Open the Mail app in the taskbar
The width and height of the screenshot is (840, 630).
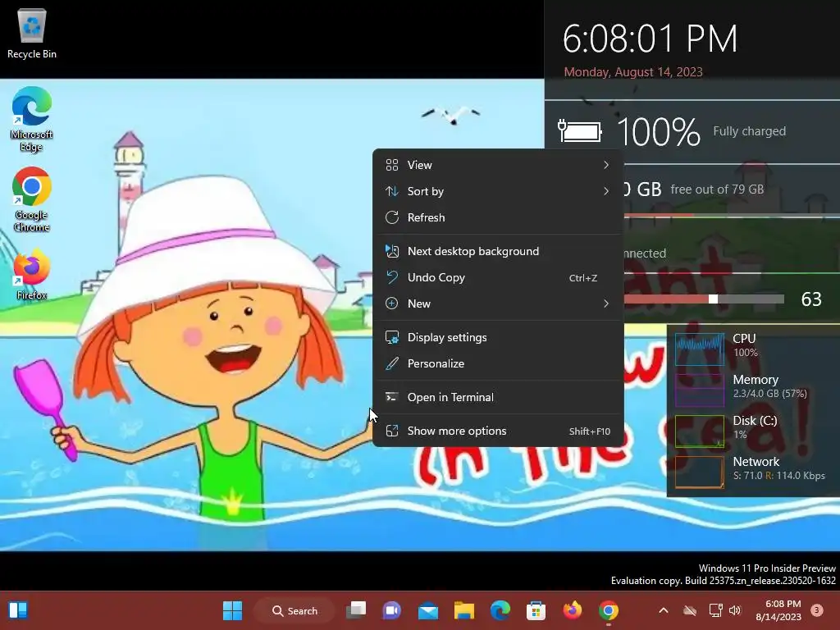(x=428, y=610)
